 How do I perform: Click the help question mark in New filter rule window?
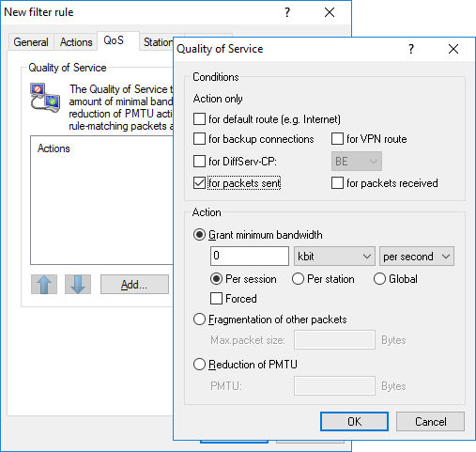tap(287, 12)
